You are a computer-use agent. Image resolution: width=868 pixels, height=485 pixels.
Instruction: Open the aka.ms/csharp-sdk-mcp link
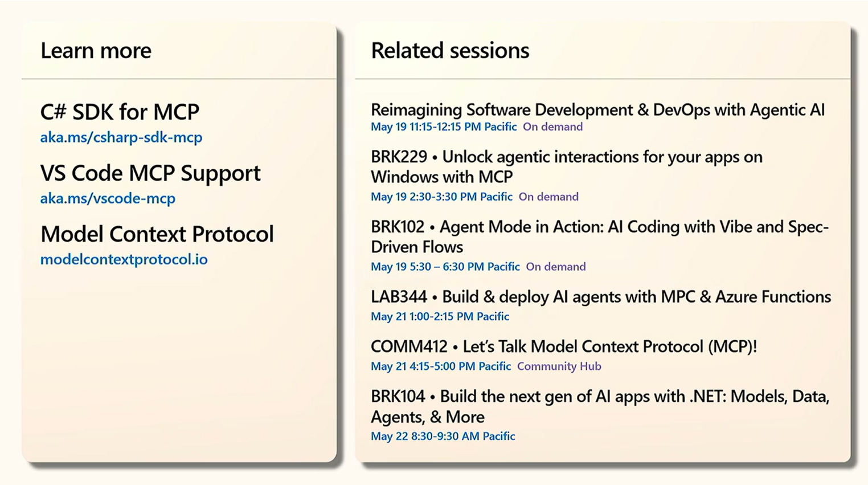tap(121, 137)
